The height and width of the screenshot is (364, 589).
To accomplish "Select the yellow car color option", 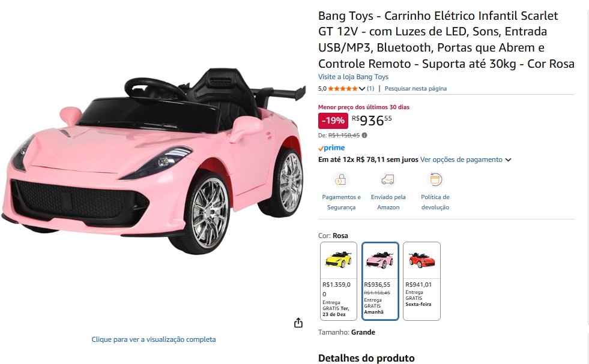I will coord(339,281).
